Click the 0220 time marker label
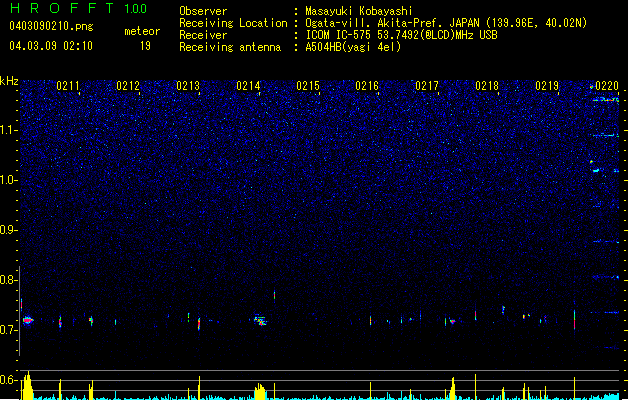 (x=607, y=86)
